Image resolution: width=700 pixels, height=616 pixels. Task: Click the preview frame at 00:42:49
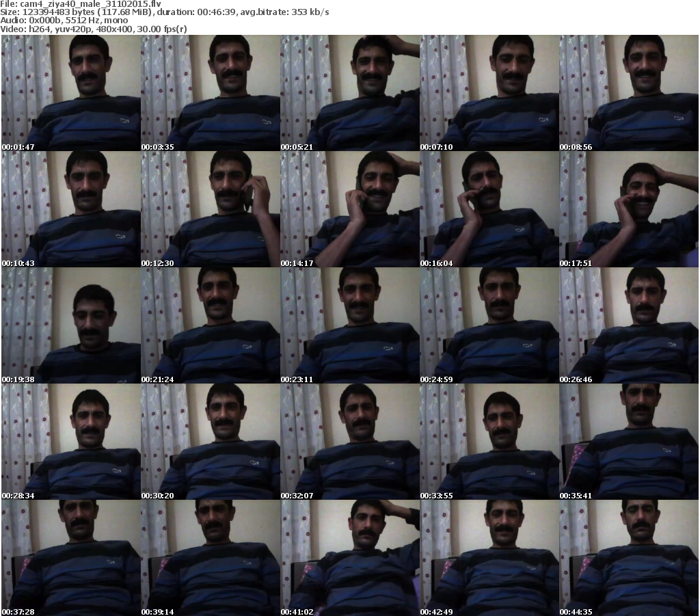[489, 558]
